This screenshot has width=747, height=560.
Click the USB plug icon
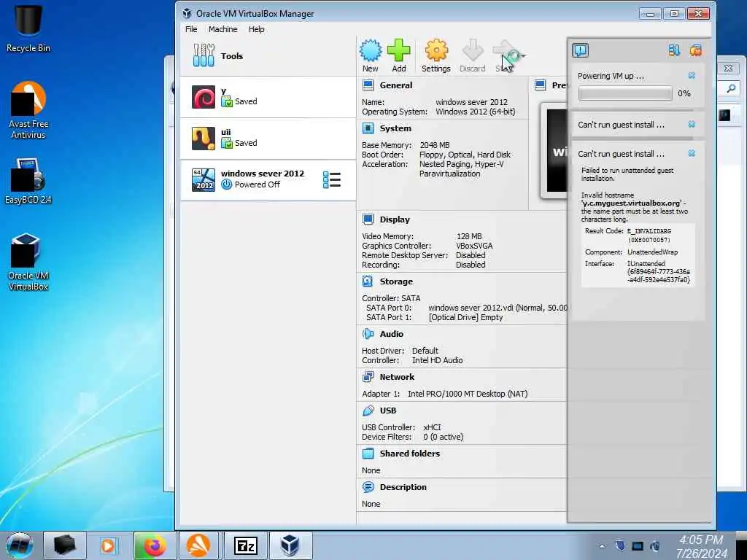(368, 411)
